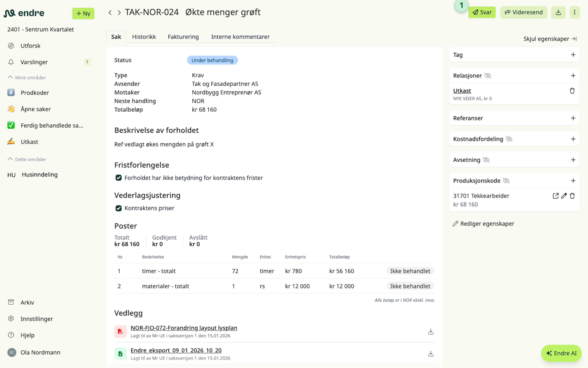Delete the Utkast relation
Screen dimensions: 588x368
click(572, 91)
